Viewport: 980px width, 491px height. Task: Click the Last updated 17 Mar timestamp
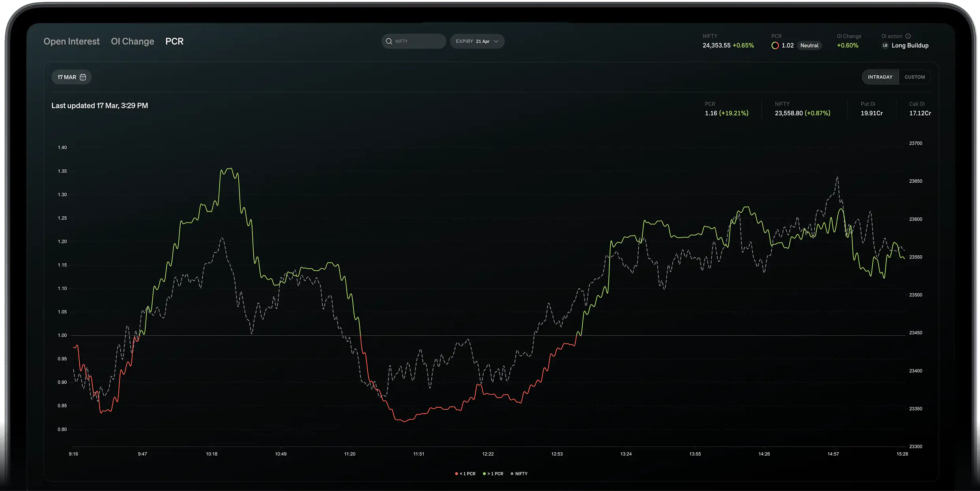(x=99, y=106)
